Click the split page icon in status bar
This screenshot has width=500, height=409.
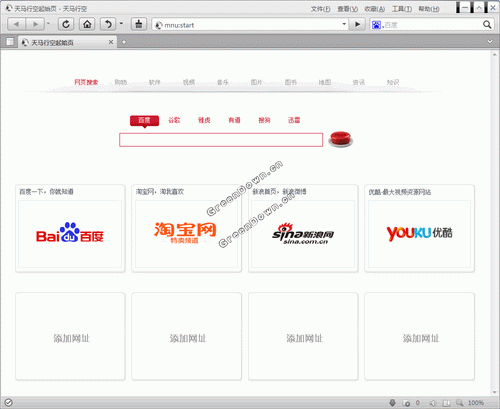click(447, 403)
